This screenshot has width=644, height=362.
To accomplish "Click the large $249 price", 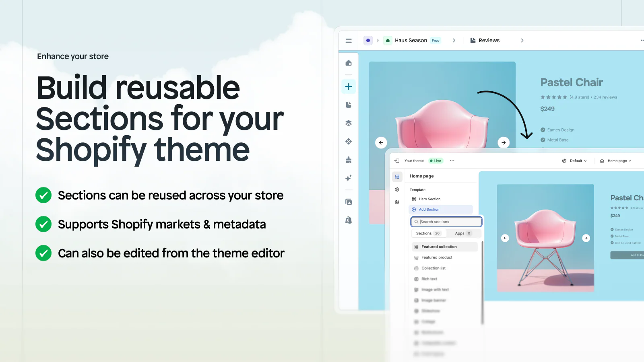I will [x=547, y=109].
